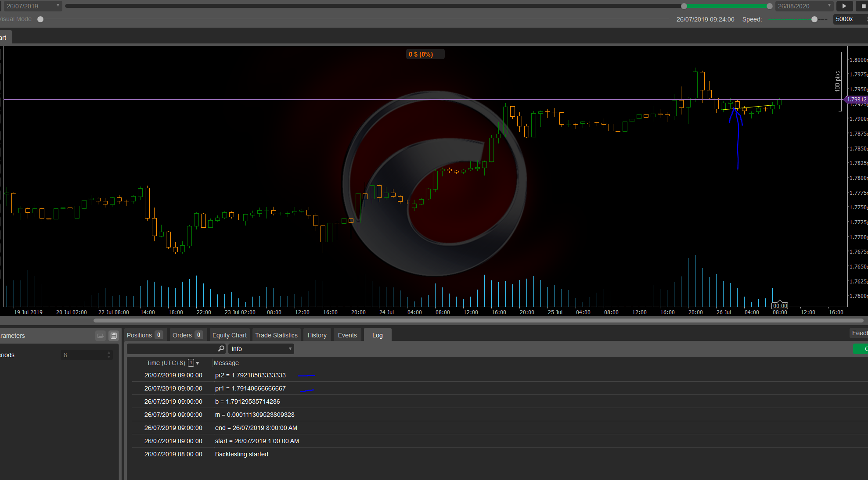Screen dimensions: 868x480
Task: Click the chart tab at top left
Action: [5, 38]
